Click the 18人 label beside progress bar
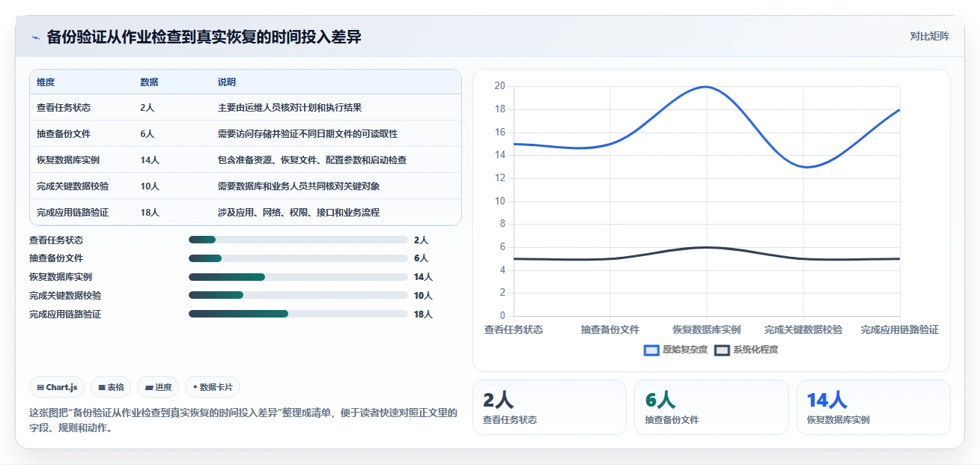Viewport: 980px width, 465px height. 423,314
